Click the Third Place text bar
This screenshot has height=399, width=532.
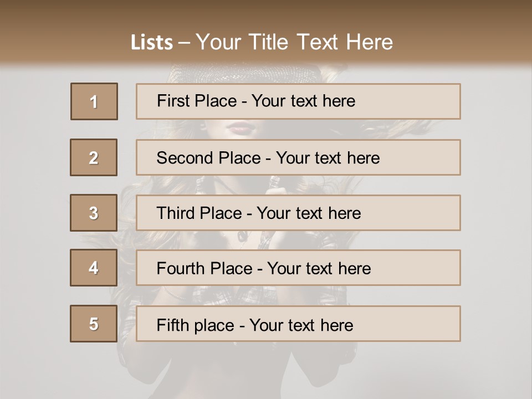pos(298,213)
